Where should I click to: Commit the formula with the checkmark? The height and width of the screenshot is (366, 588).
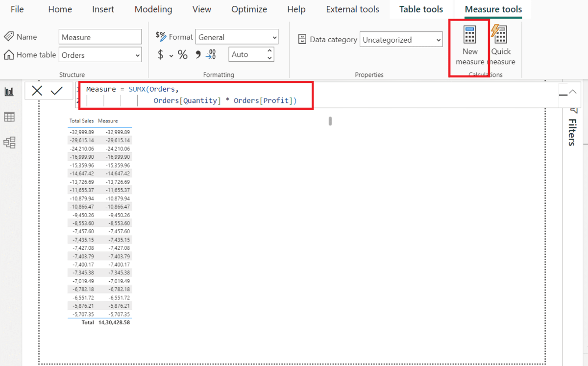point(57,90)
